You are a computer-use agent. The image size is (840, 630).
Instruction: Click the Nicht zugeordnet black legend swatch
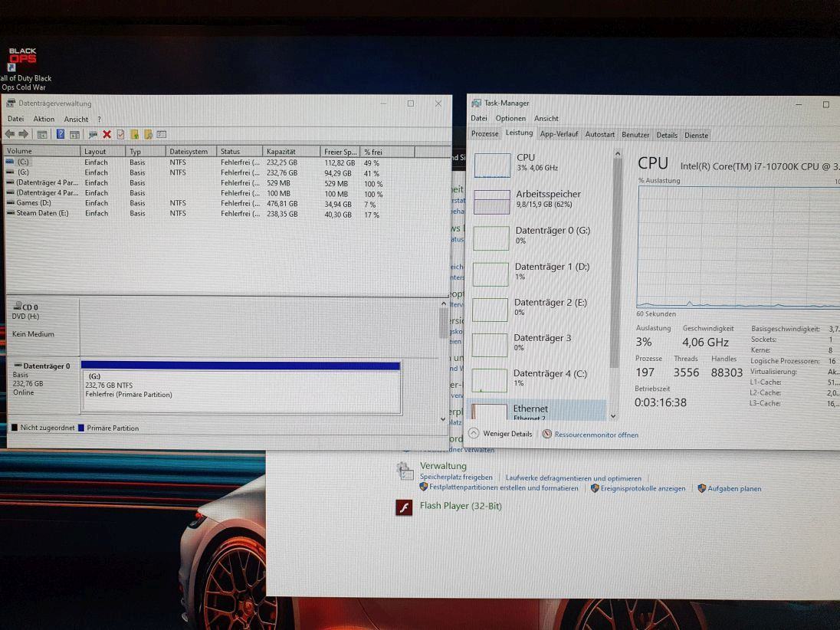click(x=15, y=428)
